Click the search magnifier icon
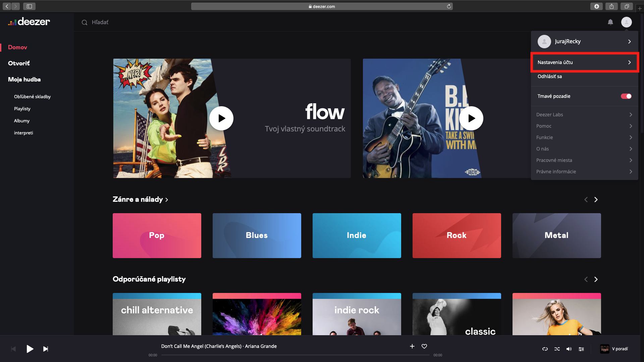Image resolution: width=644 pixels, height=362 pixels. pos(85,22)
